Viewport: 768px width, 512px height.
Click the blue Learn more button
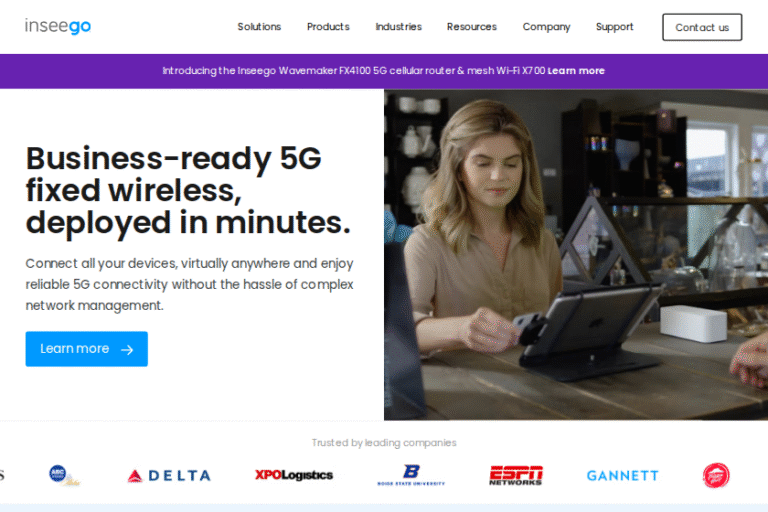(87, 349)
